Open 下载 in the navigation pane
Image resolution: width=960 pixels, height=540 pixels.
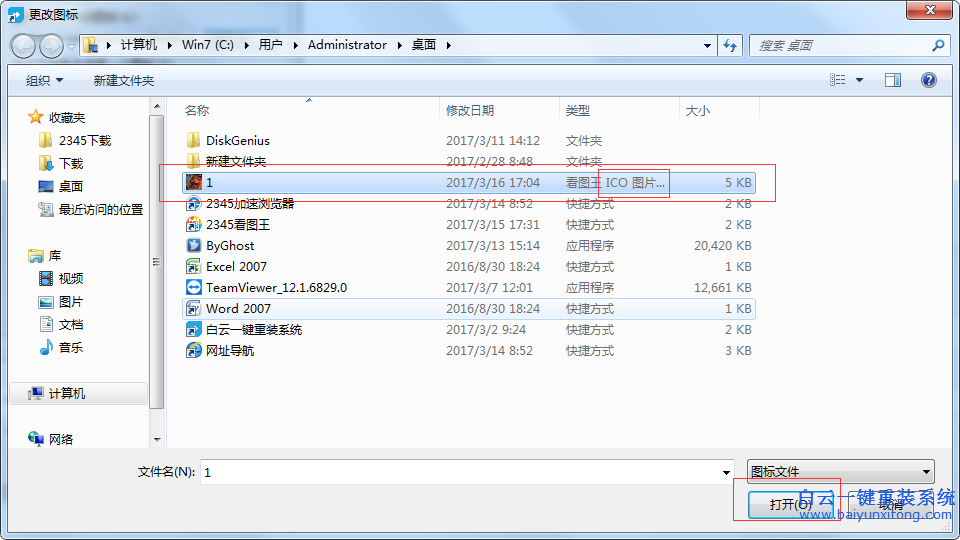(x=71, y=163)
